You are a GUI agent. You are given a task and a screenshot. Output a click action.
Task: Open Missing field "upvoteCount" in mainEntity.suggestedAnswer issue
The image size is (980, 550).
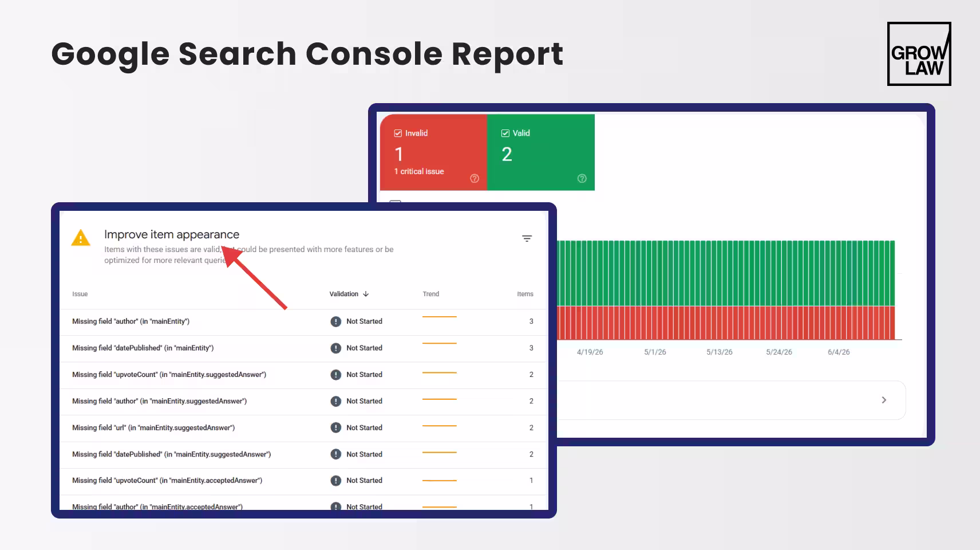pos(169,375)
